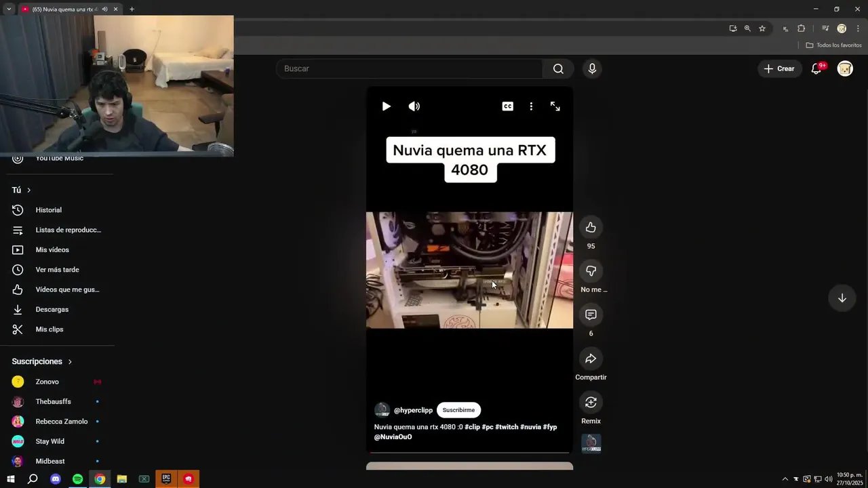
Task: Toggle closed captions on the Short
Action: (507, 106)
